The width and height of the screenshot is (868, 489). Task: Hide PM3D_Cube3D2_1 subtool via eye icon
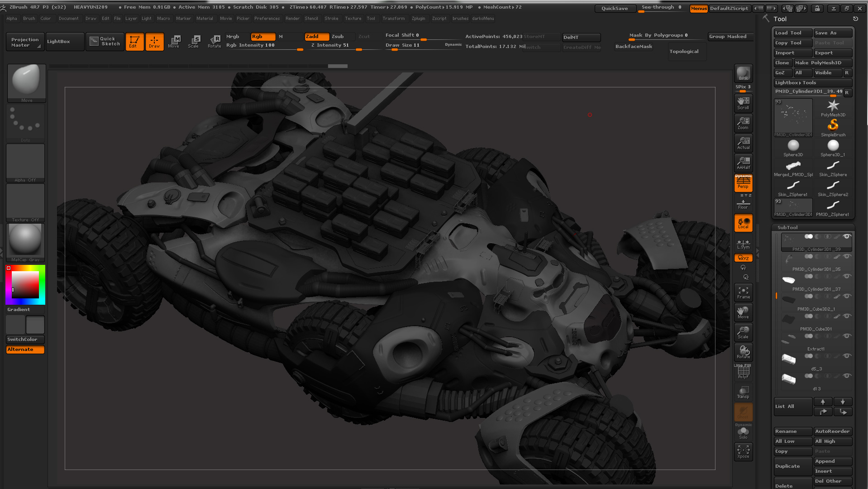[847, 296]
